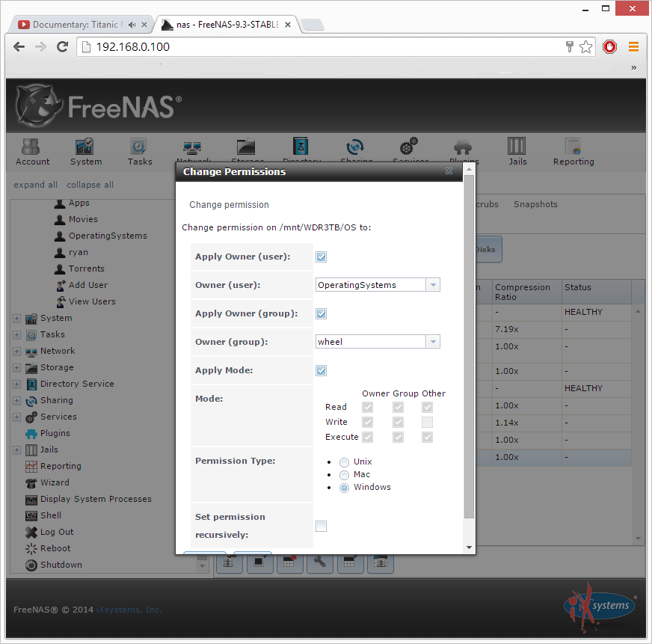Select Unix permission type
The image size is (652, 644).
tap(344, 462)
